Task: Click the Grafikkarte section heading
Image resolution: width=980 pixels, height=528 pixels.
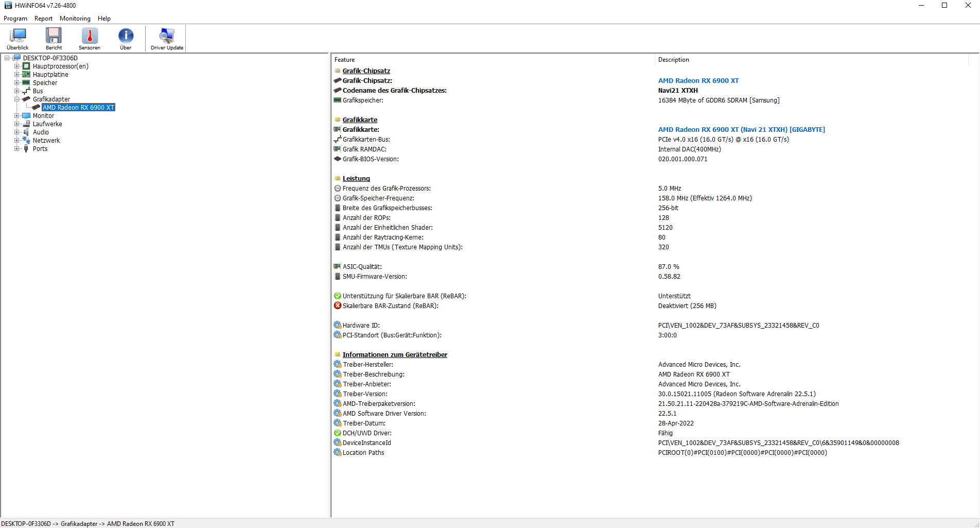Action: pyautogui.click(x=360, y=120)
